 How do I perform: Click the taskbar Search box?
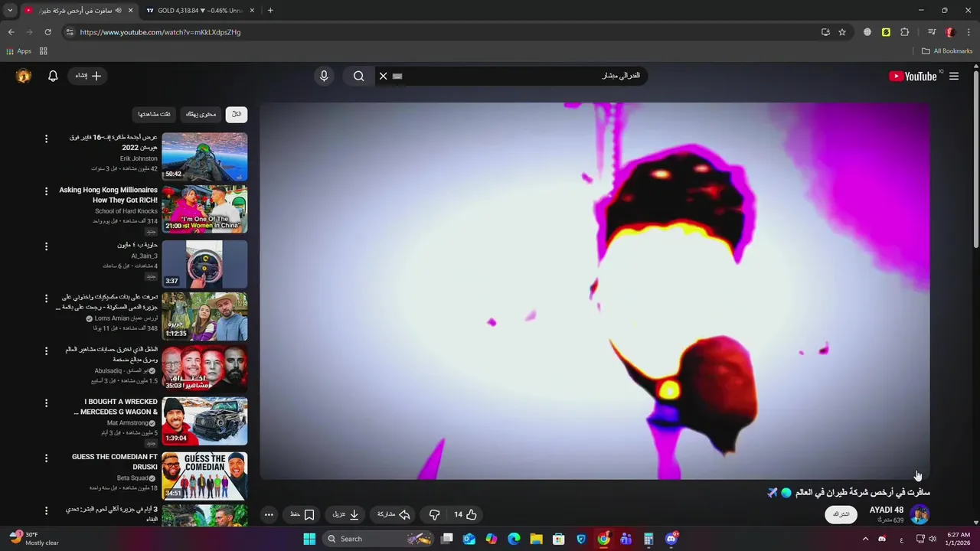click(379, 539)
